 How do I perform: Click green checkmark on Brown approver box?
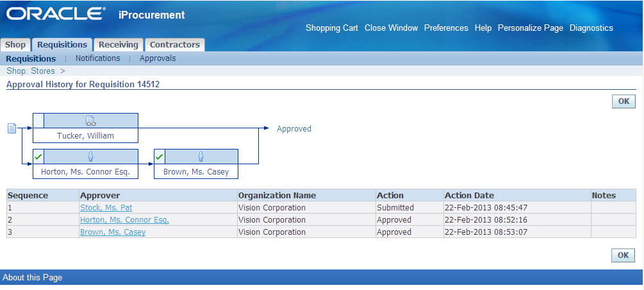click(x=160, y=157)
